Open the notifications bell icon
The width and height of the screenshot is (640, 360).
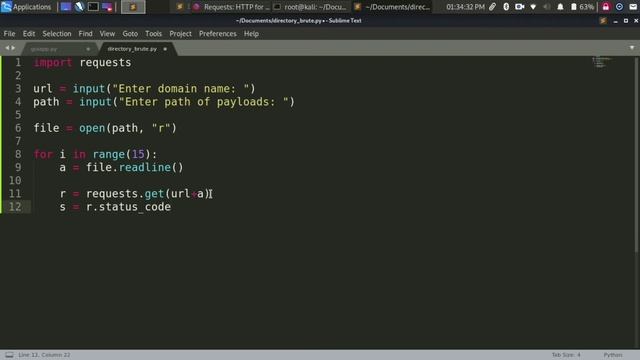click(560, 7)
